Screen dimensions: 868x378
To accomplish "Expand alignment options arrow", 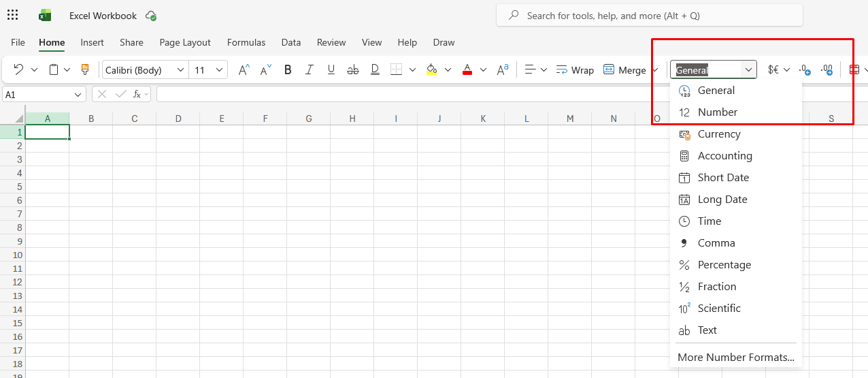I will [544, 69].
